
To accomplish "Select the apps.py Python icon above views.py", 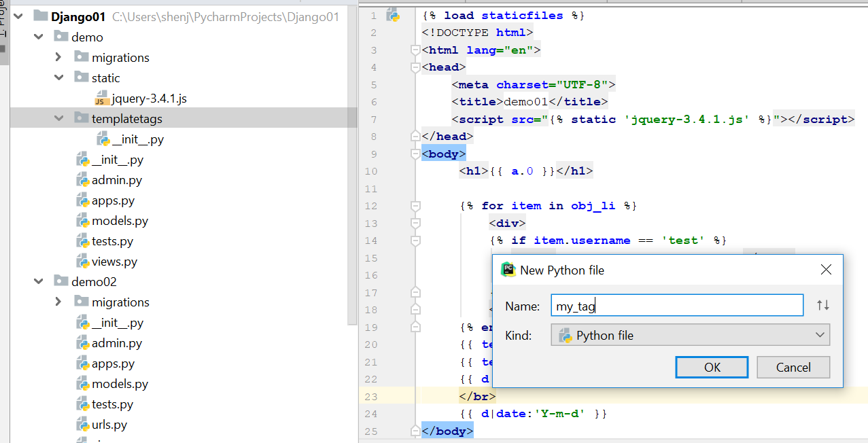I will pyautogui.click(x=82, y=200).
